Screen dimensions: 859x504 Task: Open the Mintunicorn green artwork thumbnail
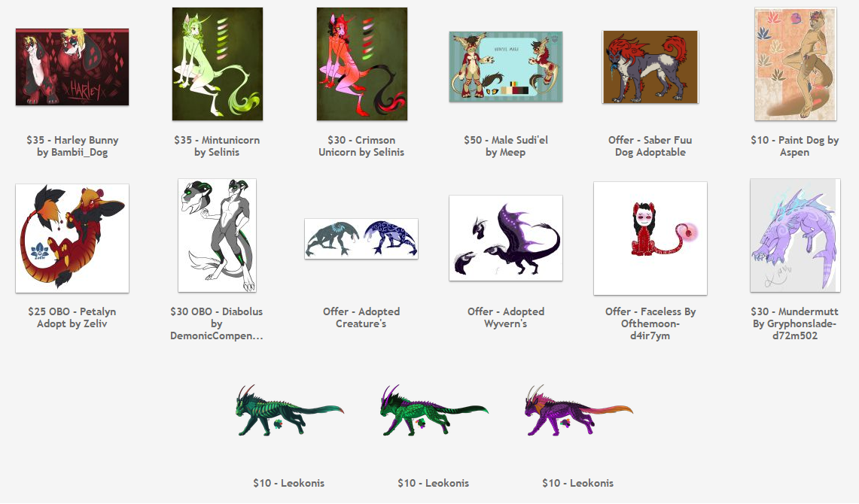(x=218, y=64)
